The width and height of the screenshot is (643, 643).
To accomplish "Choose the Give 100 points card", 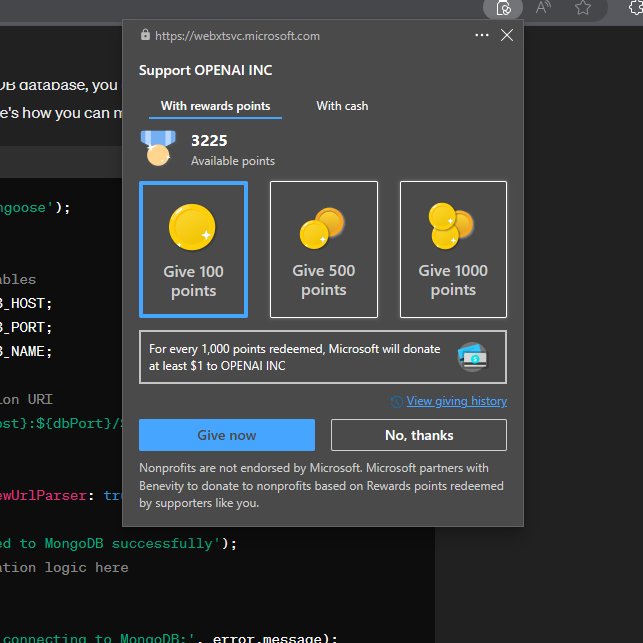I will [194, 249].
